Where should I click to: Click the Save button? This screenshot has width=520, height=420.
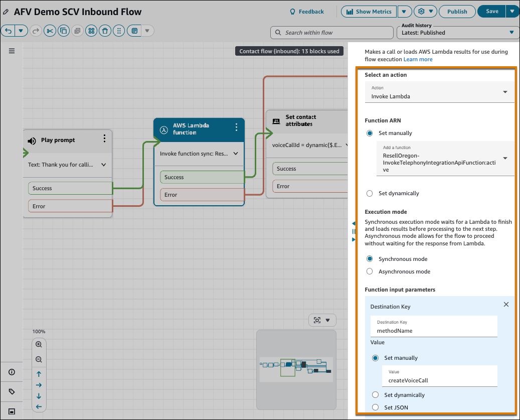[492, 11]
